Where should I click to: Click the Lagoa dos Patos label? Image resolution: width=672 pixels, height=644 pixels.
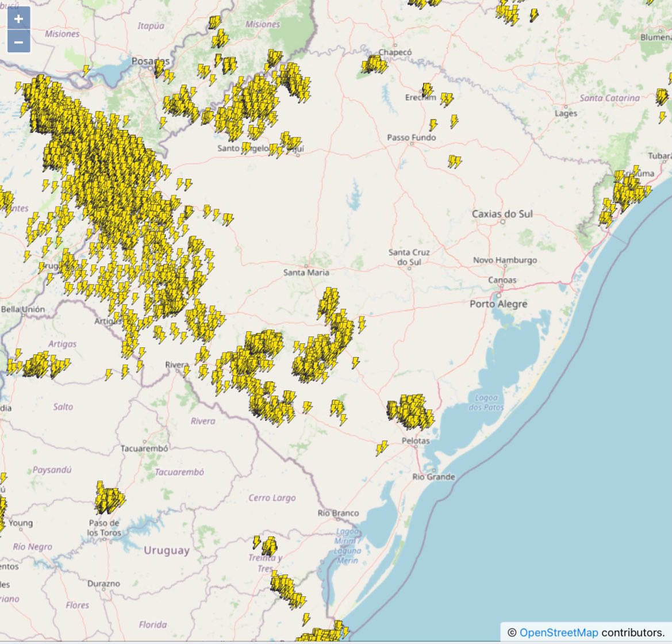[x=486, y=402]
